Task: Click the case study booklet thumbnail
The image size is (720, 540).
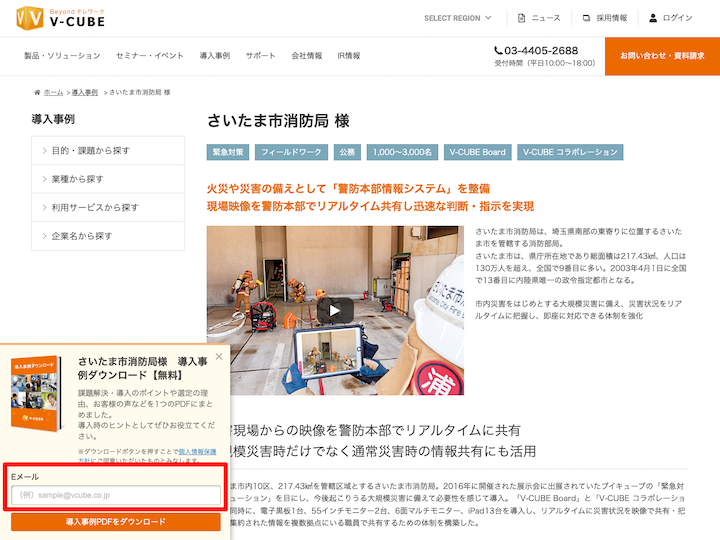Action: click(36, 393)
